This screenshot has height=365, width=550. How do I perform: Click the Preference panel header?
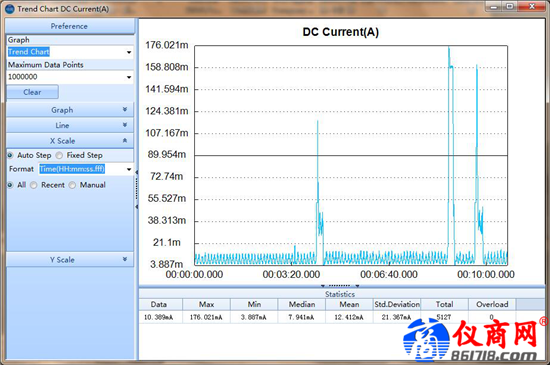pyautogui.click(x=69, y=26)
